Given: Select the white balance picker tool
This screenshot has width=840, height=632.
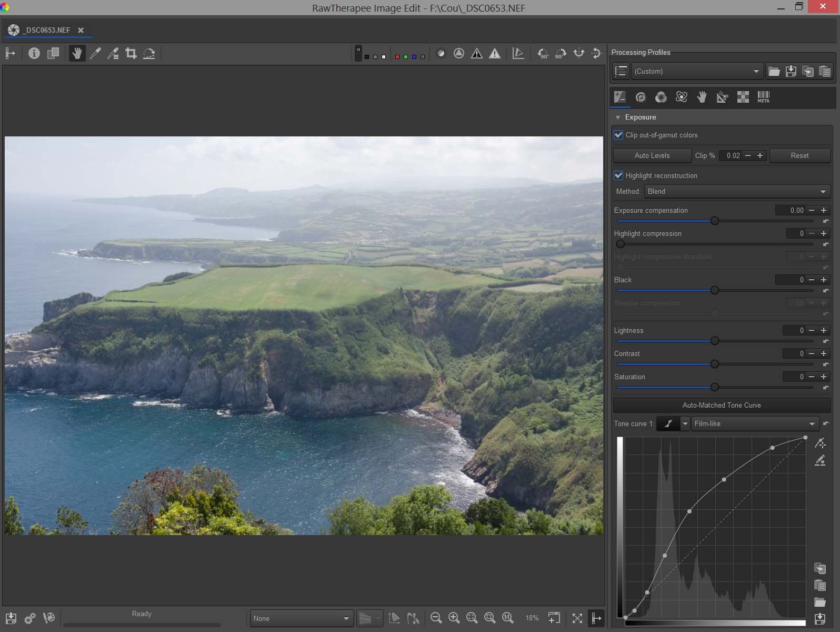Looking at the screenshot, I should [x=95, y=53].
